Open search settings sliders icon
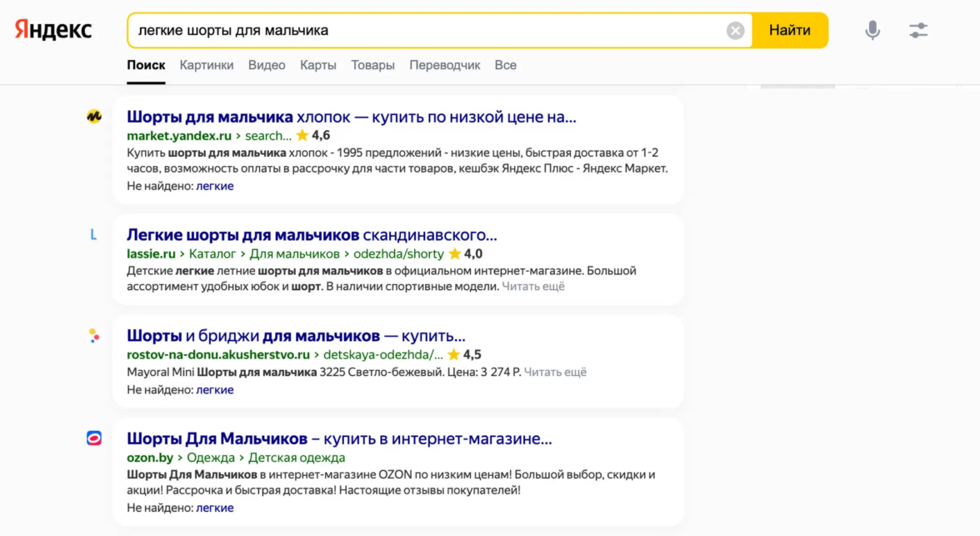This screenshot has height=536, width=980. 918,30
